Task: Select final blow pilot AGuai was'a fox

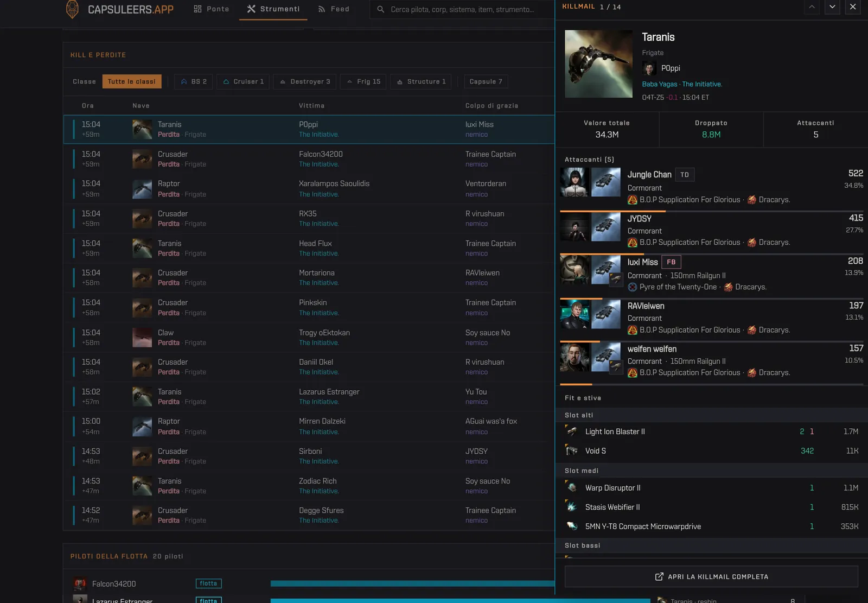Action: point(491,421)
